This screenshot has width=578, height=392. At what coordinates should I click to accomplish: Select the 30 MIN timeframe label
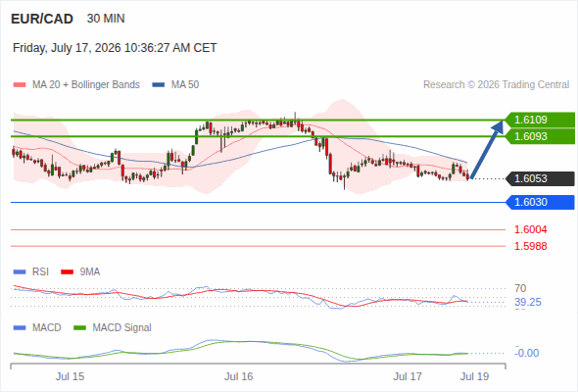click(106, 19)
